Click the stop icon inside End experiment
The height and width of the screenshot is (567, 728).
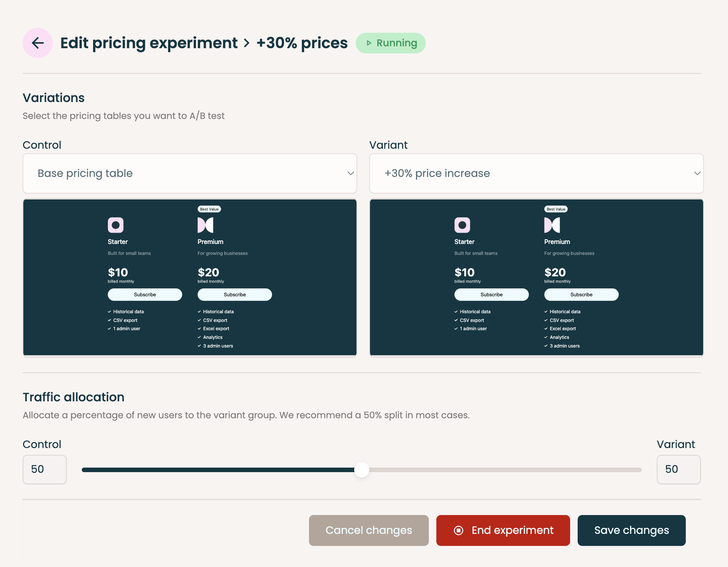(x=458, y=530)
